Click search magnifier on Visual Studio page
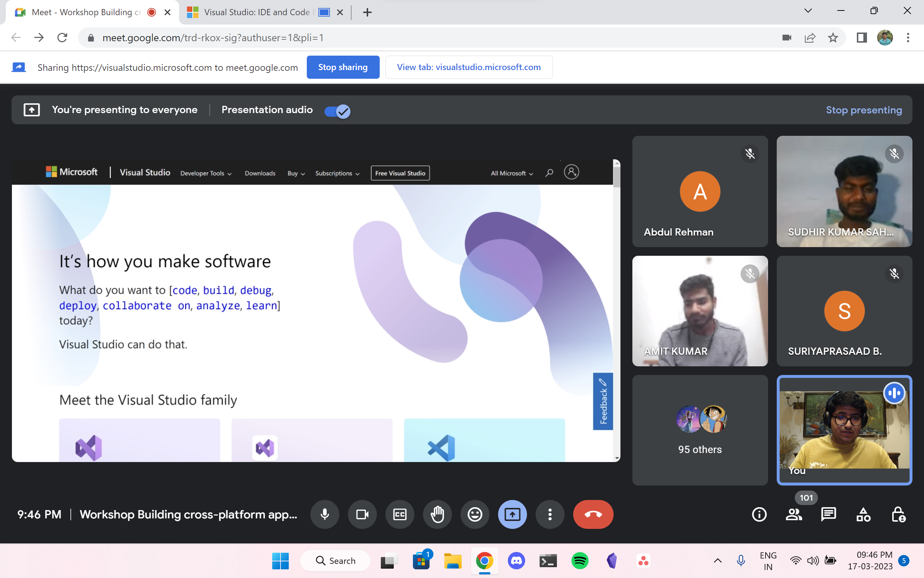This screenshot has width=924, height=578. [549, 173]
